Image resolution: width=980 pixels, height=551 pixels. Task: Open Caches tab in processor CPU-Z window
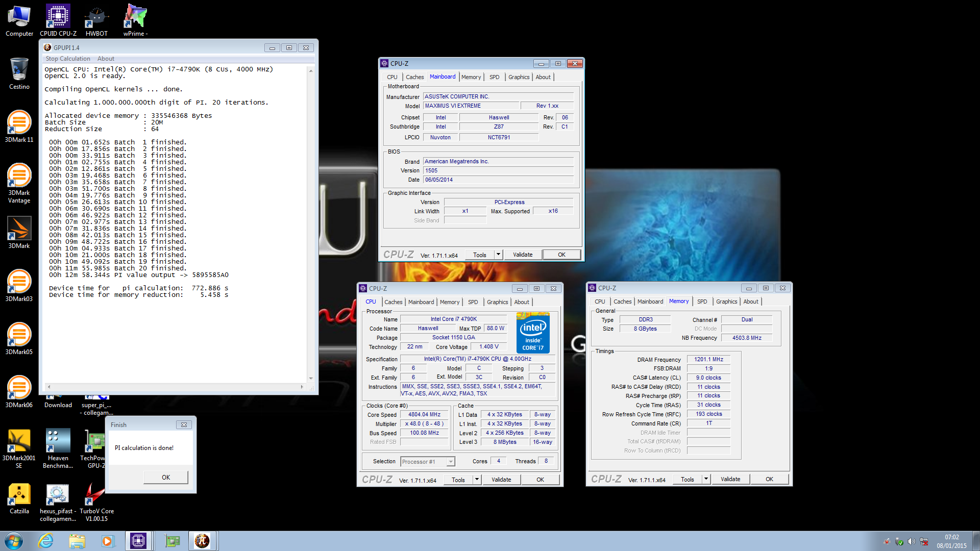coord(393,302)
